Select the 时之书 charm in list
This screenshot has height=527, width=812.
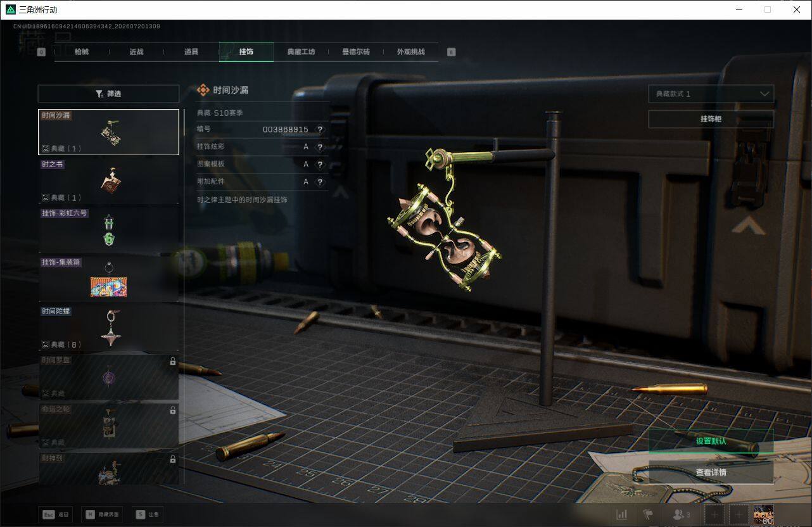point(109,181)
